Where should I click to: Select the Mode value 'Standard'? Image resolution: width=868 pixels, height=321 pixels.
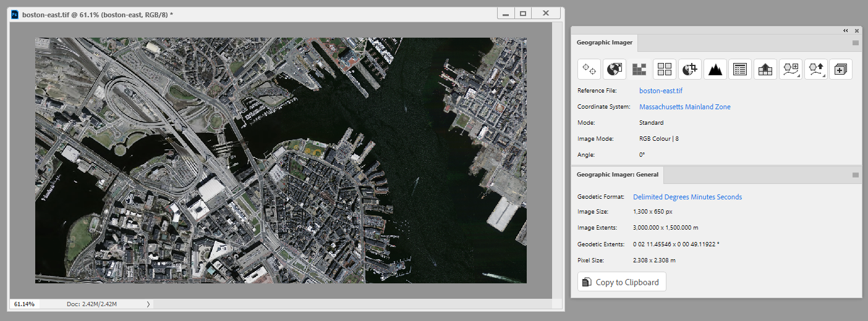[652, 123]
